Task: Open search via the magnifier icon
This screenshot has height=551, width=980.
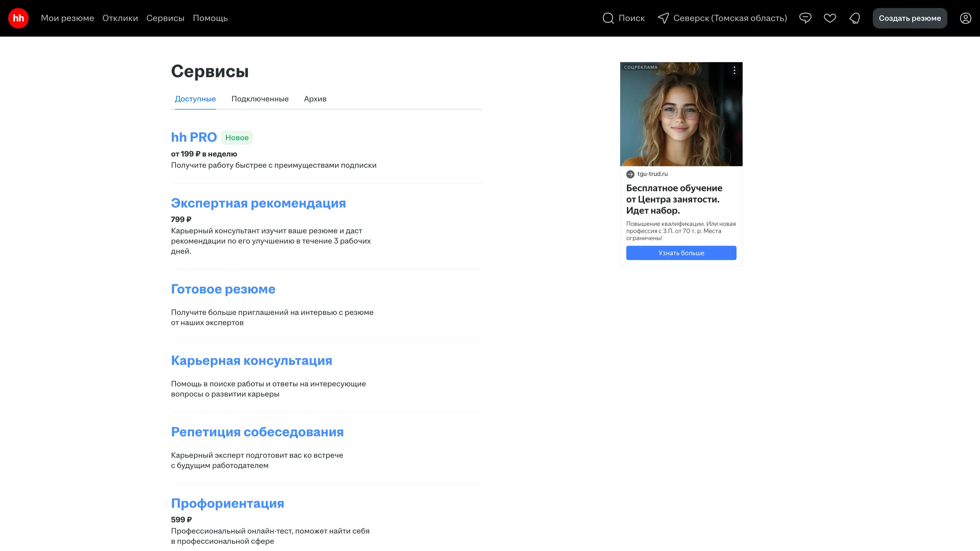Action: point(608,18)
